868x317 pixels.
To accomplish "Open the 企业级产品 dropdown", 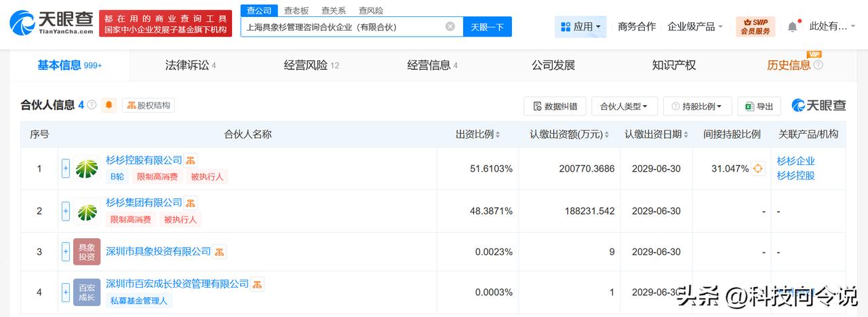I will coord(695,27).
